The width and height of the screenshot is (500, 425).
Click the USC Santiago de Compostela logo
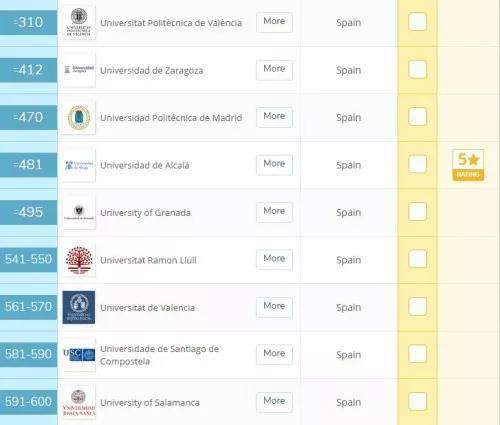coord(79,355)
